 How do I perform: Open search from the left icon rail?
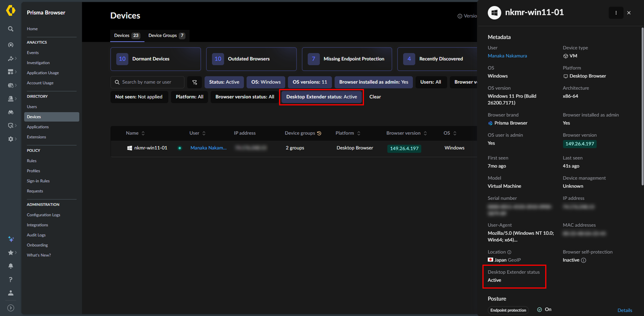point(11,29)
